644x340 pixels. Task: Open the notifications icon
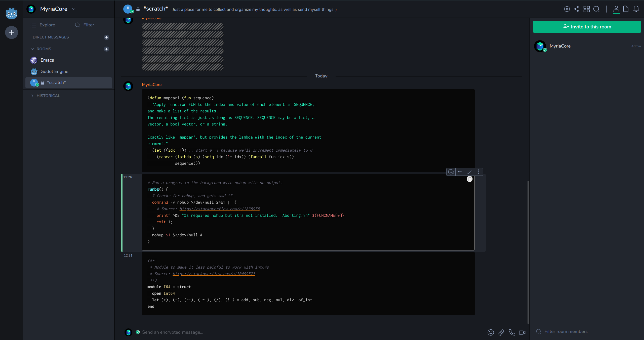point(636,9)
